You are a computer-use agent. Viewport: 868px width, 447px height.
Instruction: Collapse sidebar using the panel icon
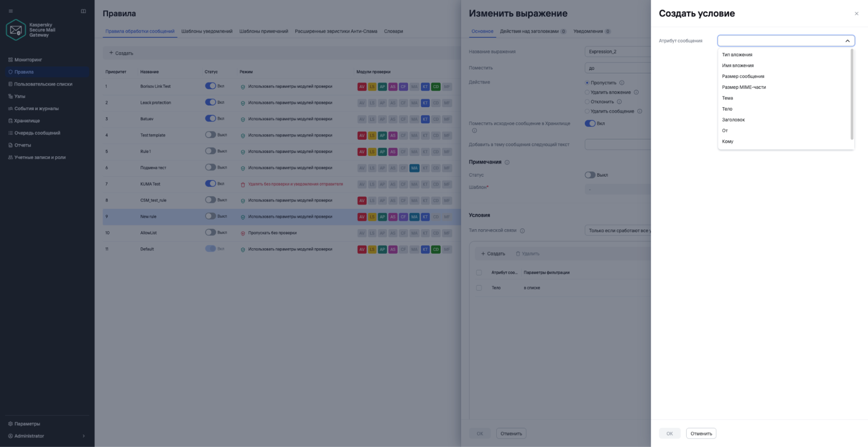pos(83,11)
